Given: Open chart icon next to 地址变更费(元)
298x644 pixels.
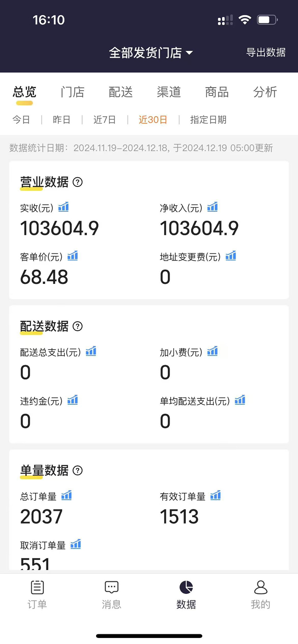Looking at the screenshot, I should point(231,256).
